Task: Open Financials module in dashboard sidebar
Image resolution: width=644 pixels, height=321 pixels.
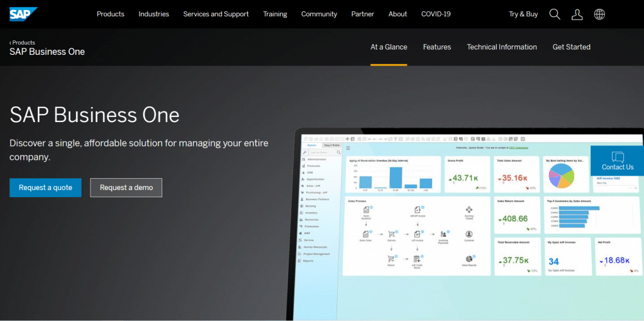Action: click(313, 166)
